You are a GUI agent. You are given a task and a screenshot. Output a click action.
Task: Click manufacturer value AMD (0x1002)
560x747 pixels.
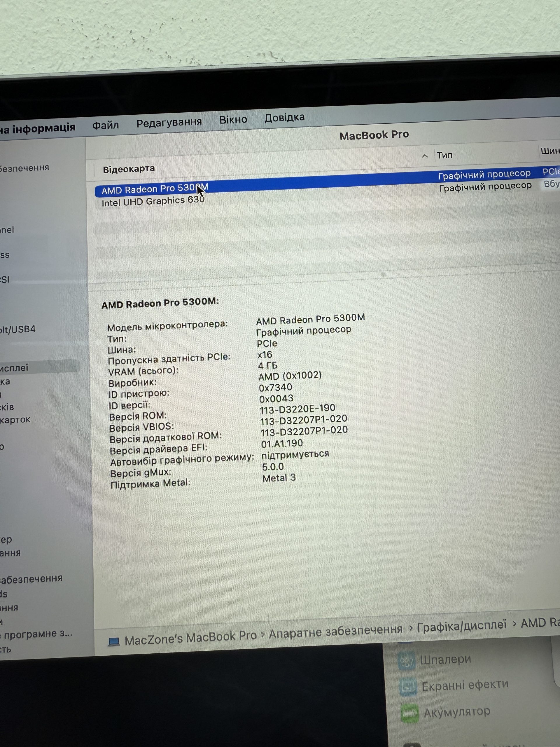(x=290, y=376)
